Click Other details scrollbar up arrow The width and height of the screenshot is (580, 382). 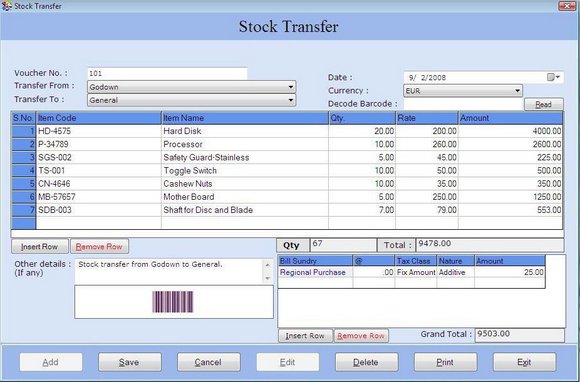coord(268,264)
